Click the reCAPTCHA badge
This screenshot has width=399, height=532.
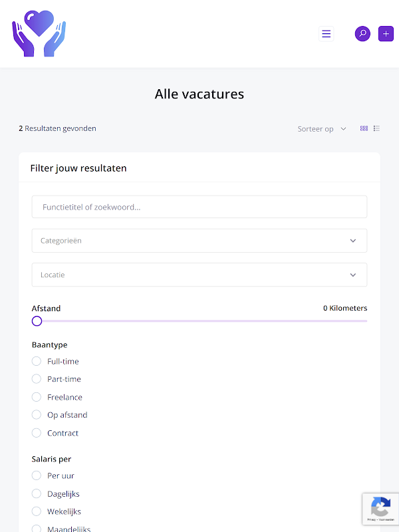tap(380, 509)
